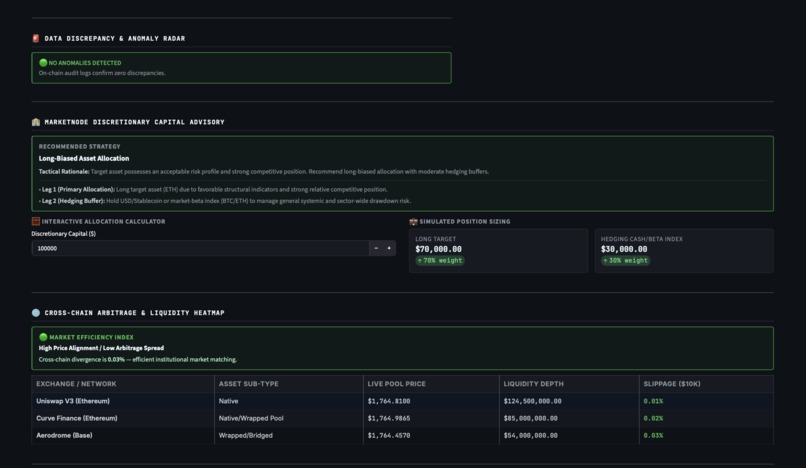Click the Discretionary Capital input field showing 100000
806x468 pixels.
[x=200, y=248]
